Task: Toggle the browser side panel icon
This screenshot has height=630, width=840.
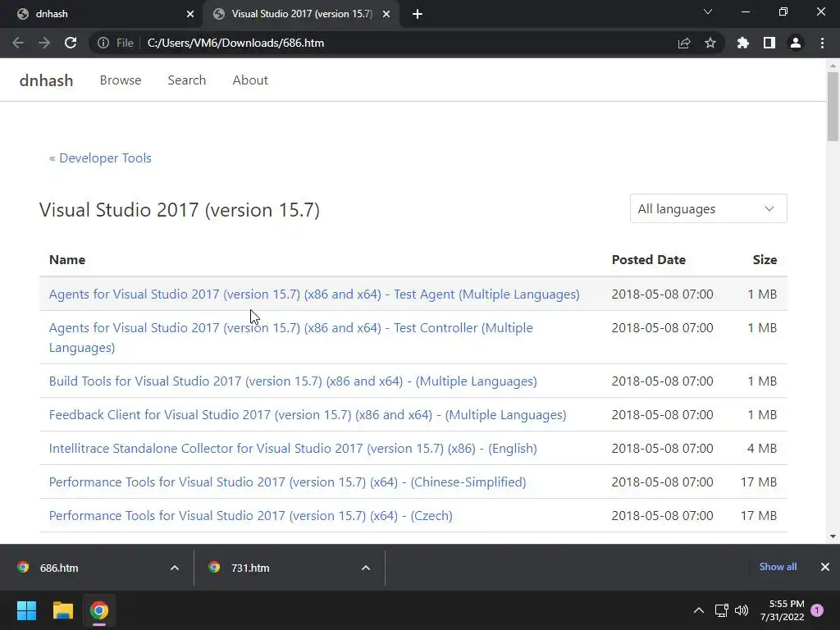Action: (x=769, y=43)
